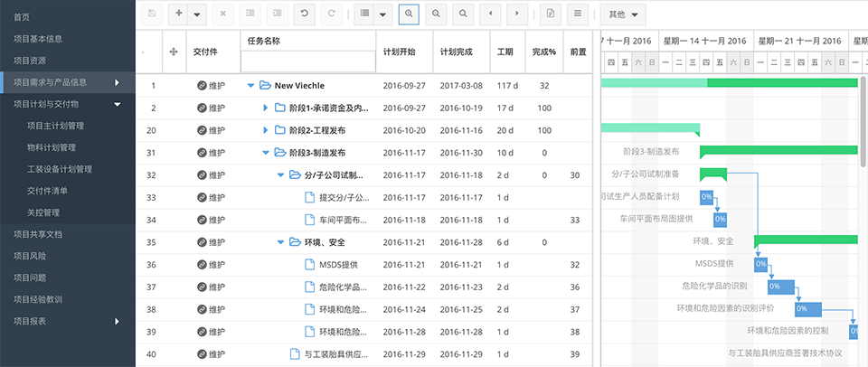Click the delete X toolbar icon
Screen dimensions: 868x367
tap(223, 14)
